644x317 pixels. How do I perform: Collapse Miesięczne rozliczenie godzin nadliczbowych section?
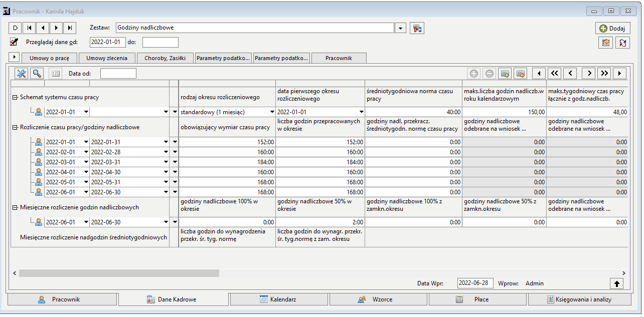click(x=15, y=207)
